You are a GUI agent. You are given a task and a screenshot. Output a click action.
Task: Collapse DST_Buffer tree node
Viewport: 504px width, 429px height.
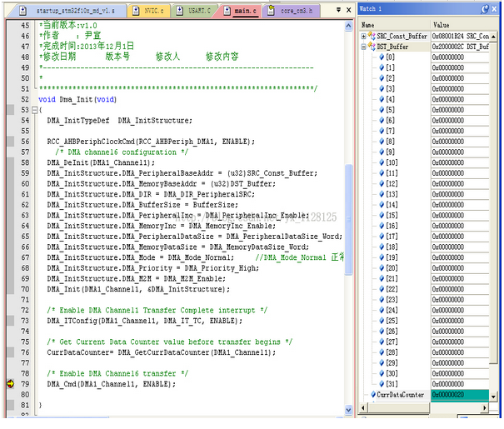pyautogui.click(x=363, y=47)
